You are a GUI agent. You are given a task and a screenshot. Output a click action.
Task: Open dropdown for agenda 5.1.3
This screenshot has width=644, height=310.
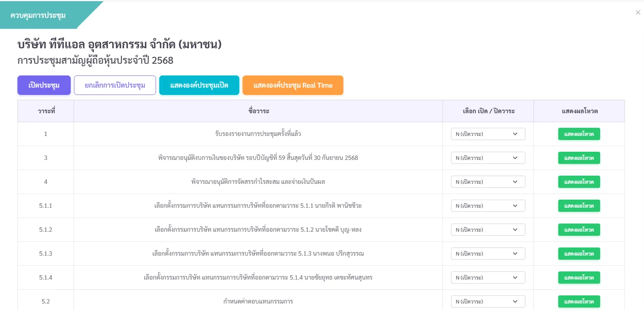click(x=488, y=254)
